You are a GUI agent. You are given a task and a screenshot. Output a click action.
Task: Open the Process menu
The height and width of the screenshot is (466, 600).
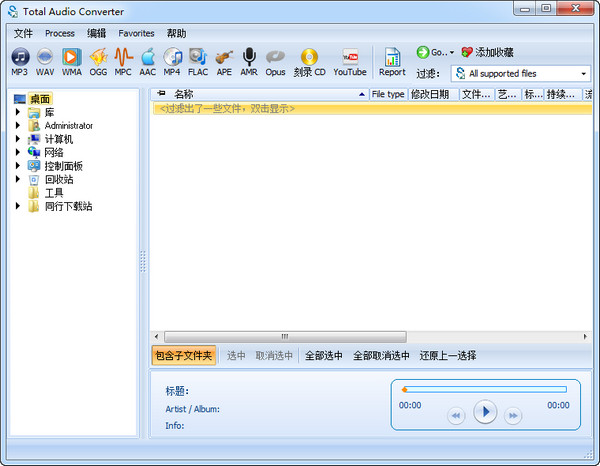60,33
